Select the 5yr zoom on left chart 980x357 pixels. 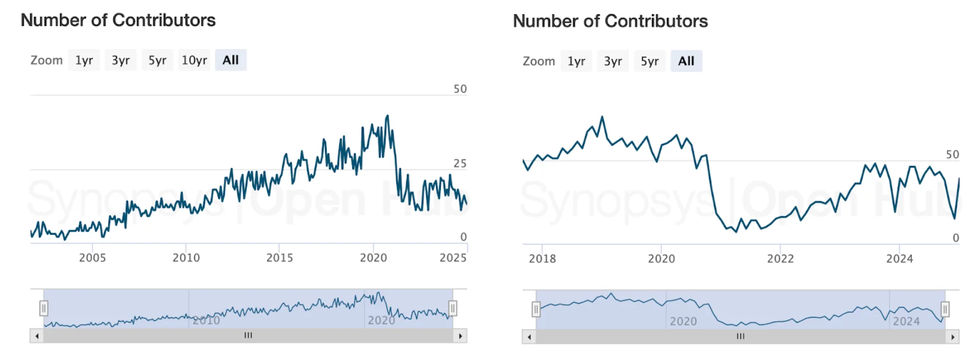pyautogui.click(x=157, y=60)
